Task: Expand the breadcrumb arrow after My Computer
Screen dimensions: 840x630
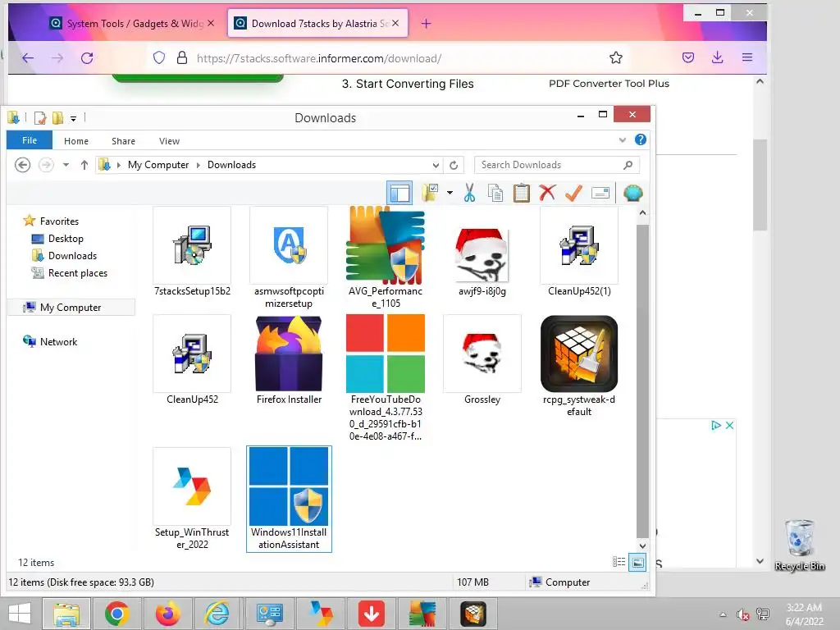Action: pos(199,165)
